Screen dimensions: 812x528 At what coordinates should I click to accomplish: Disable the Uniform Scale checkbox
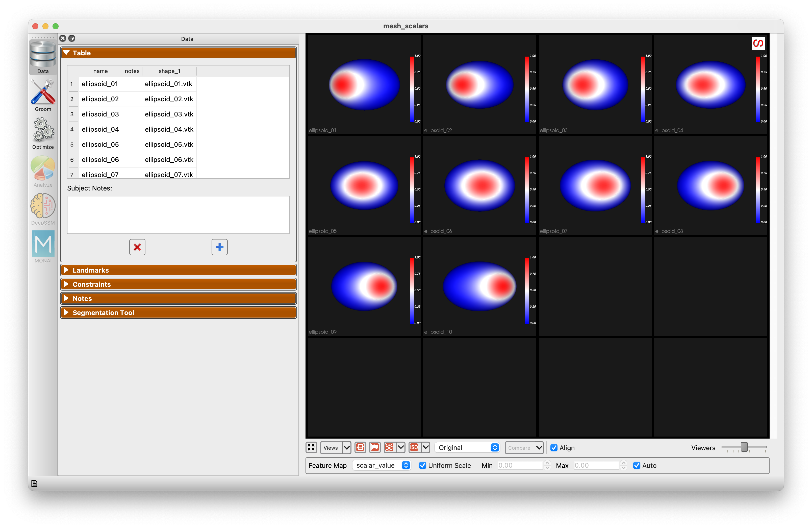tap(422, 466)
